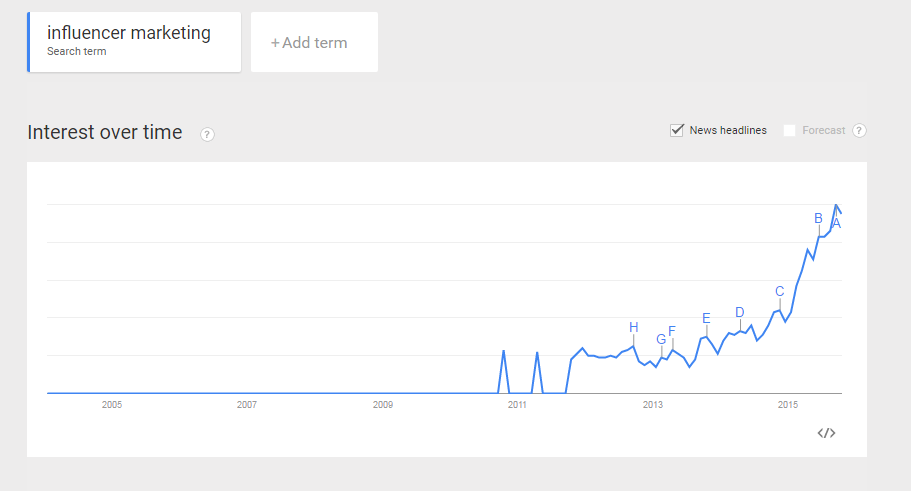Screen dimensions: 911x491
Task: Select the 2015 label on time axis
Action: [x=788, y=405]
